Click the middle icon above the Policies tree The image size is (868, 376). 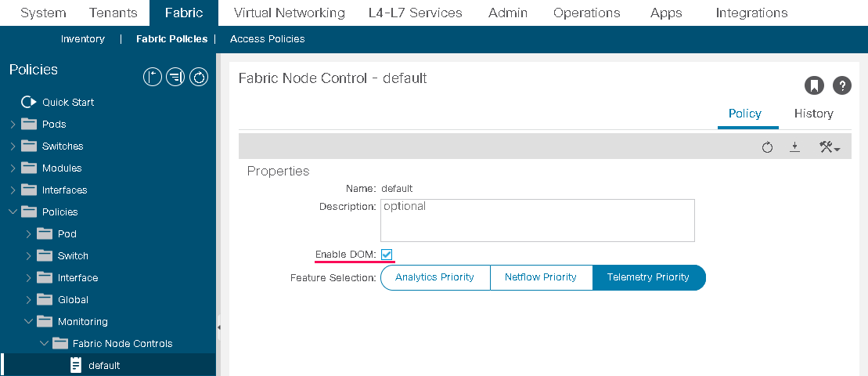click(175, 77)
